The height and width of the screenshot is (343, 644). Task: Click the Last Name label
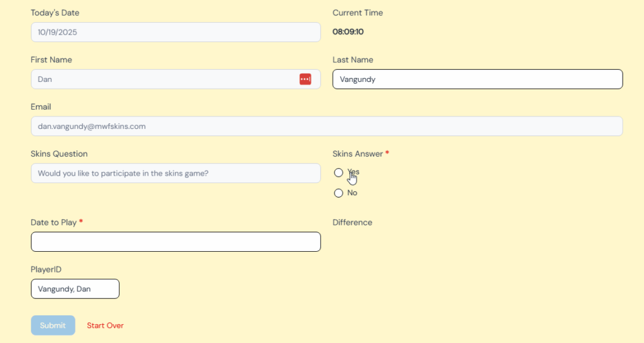pyautogui.click(x=352, y=60)
